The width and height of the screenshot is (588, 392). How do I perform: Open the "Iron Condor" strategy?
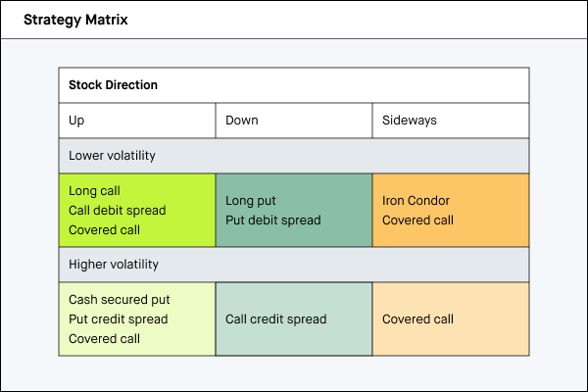point(416,201)
